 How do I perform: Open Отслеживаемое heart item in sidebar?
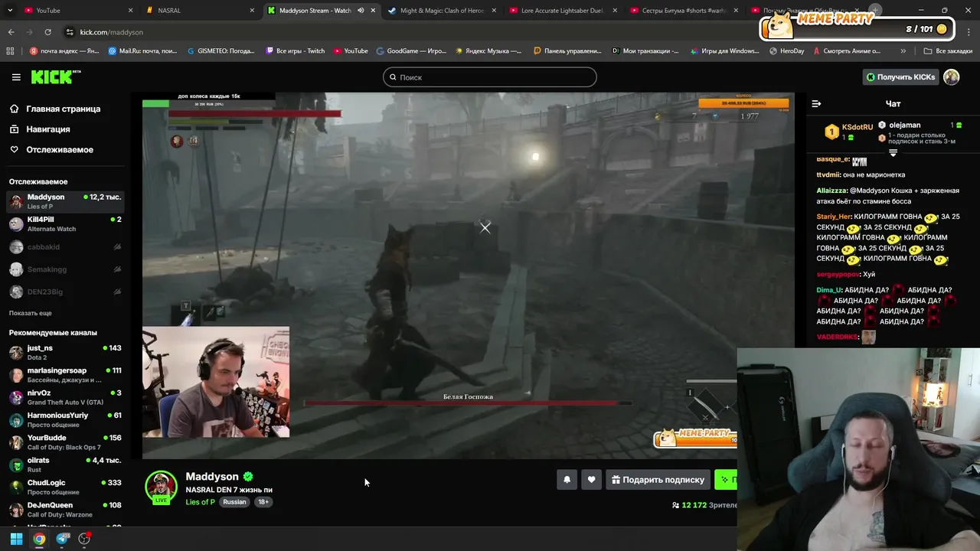(x=59, y=149)
